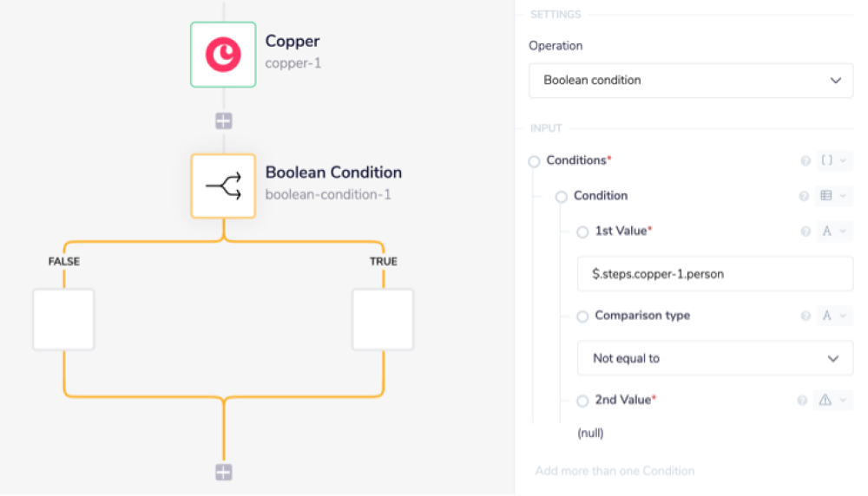The width and height of the screenshot is (868, 496).
Task: Click help icon beside 2nd Value
Action: point(802,401)
